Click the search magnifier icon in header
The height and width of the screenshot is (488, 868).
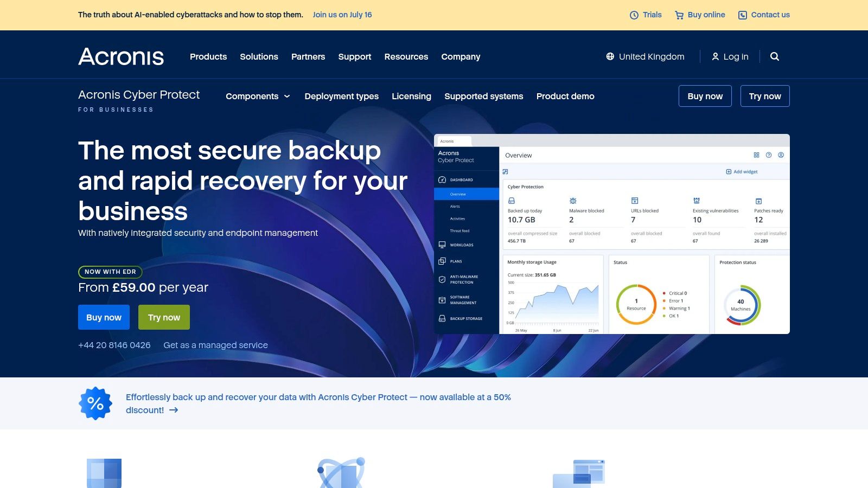[x=775, y=56]
